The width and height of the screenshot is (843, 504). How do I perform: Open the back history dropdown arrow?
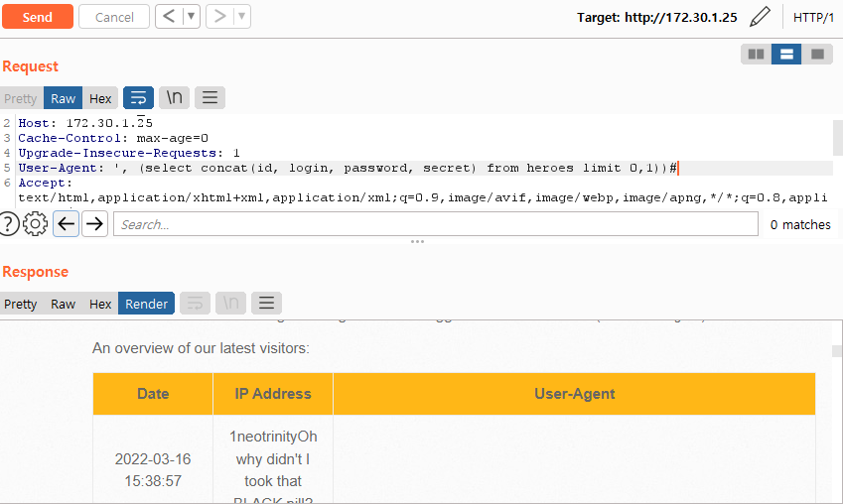click(x=191, y=16)
